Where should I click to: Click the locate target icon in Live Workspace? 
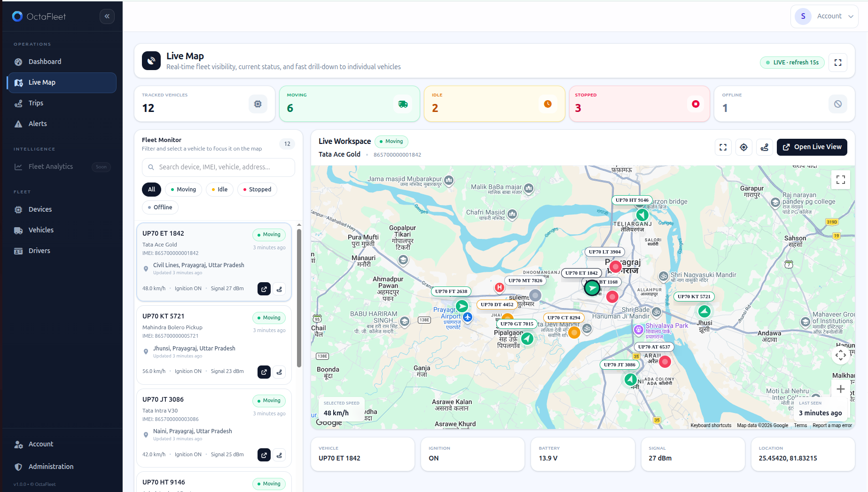pos(744,147)
